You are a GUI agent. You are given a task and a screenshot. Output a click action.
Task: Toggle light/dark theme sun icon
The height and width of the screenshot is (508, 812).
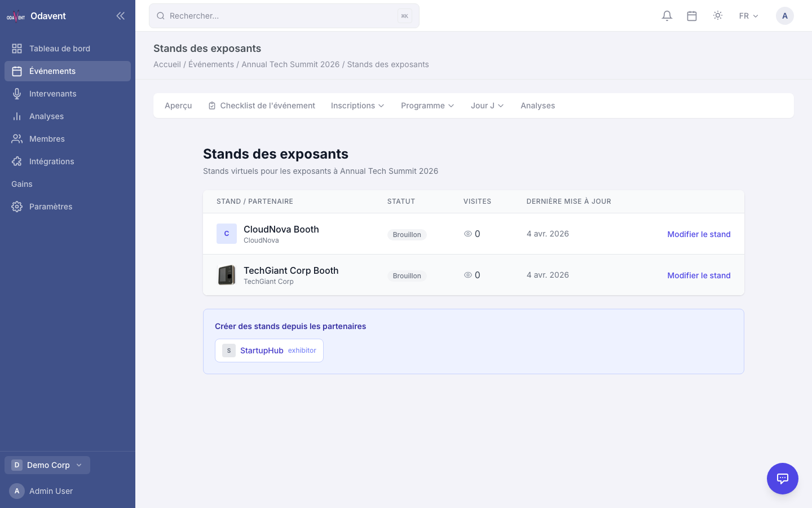[x=718, y=16]
